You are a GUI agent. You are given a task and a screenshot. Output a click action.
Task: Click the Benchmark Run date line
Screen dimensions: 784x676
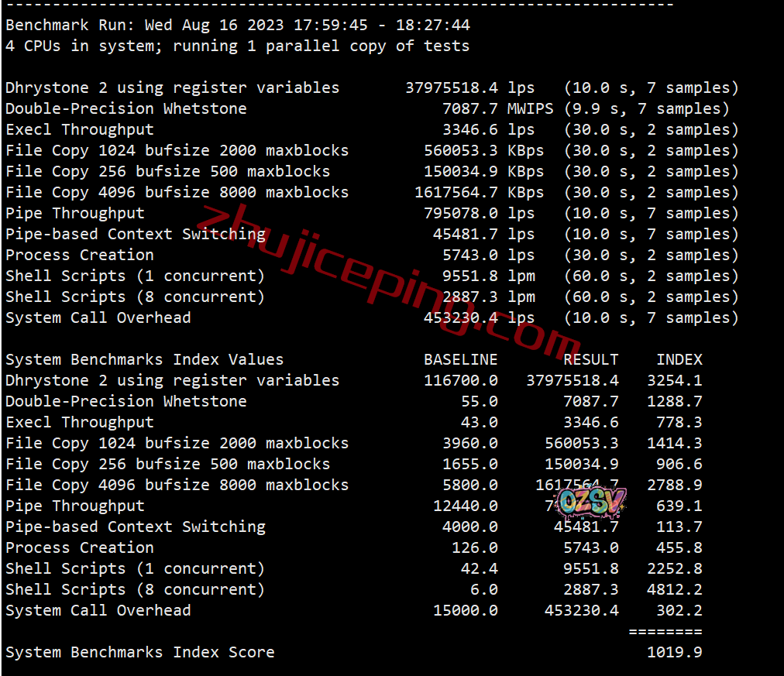point(238,25)
